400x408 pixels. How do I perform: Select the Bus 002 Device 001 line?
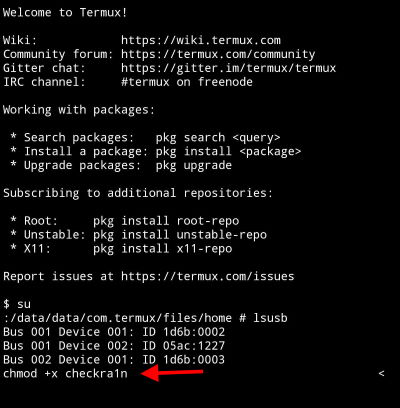(114, 360)
